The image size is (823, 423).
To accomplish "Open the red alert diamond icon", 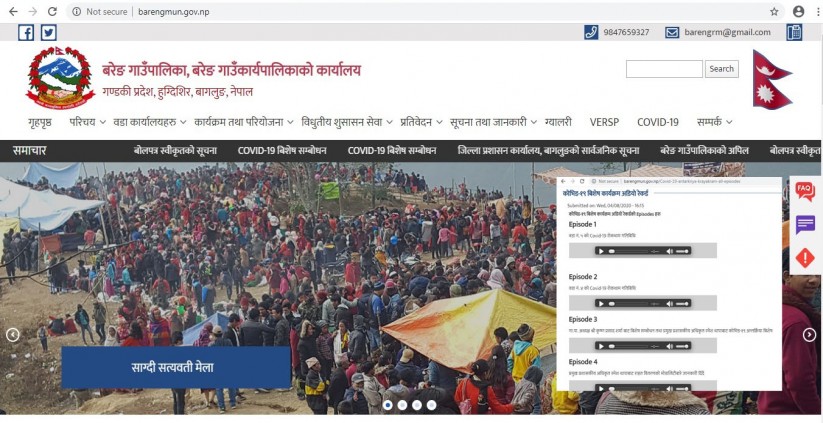I will coord(805,258).
